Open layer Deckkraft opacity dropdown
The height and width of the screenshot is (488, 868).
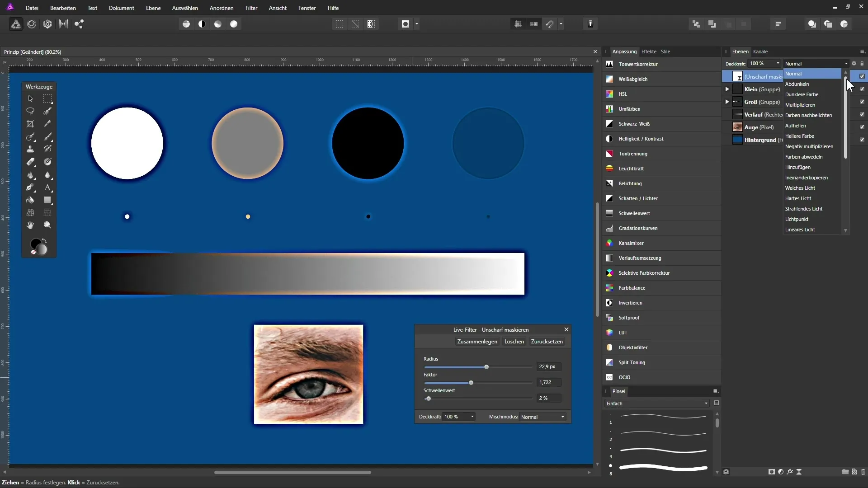pos(778,63)
